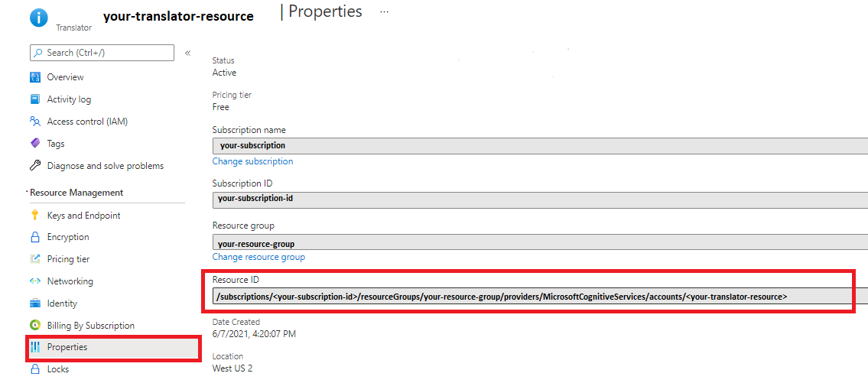
Task: Open the Identity page
Action: (x=62, y=303)
